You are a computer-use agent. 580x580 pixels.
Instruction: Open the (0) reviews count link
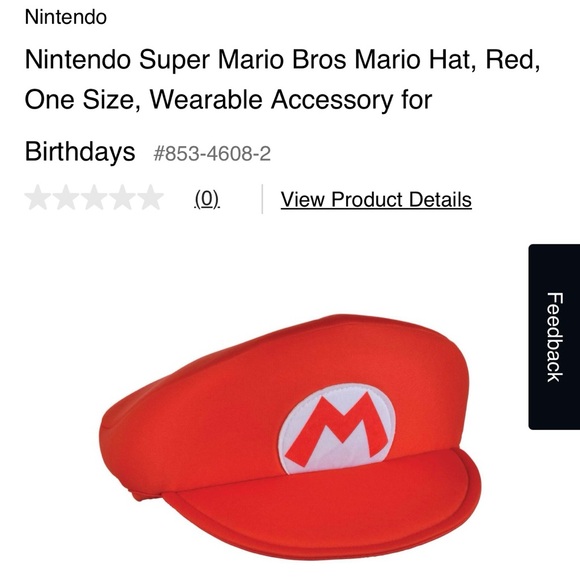(x=207, y=199)
